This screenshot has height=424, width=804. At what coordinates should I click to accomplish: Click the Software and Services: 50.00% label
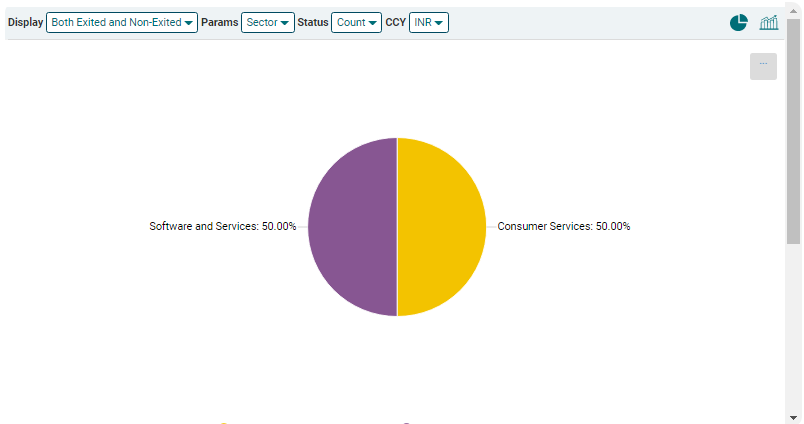point(222,227)
